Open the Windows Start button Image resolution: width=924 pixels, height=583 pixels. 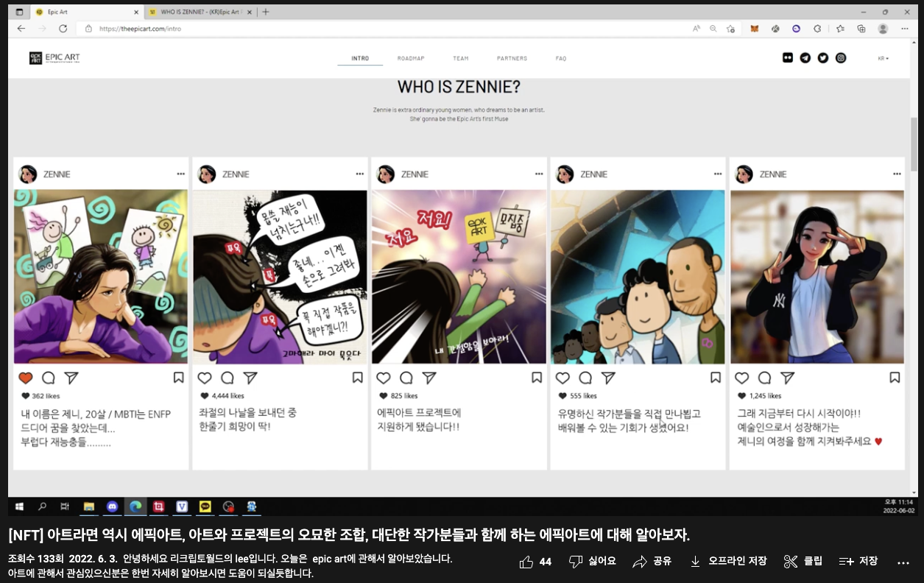click(x=20, y=506)
